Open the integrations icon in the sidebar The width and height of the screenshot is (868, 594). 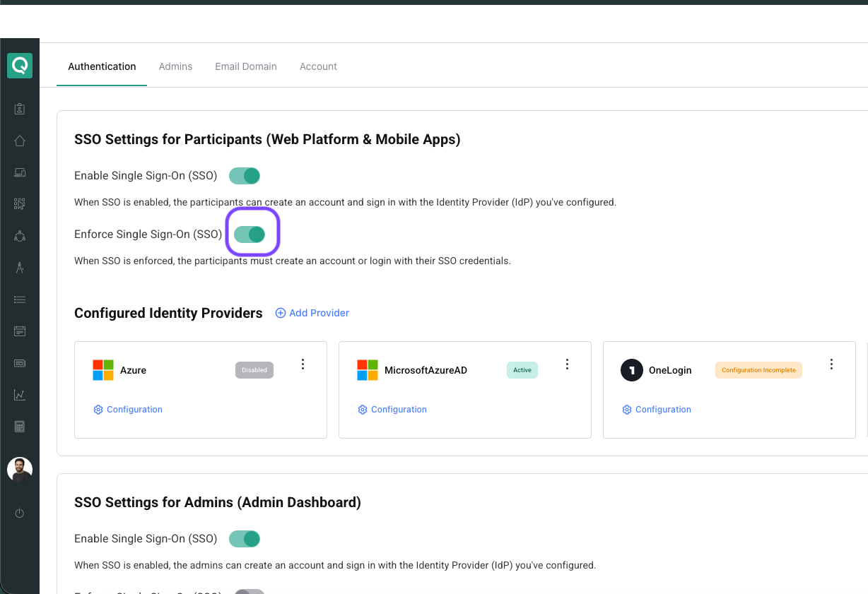click(20, 204)
